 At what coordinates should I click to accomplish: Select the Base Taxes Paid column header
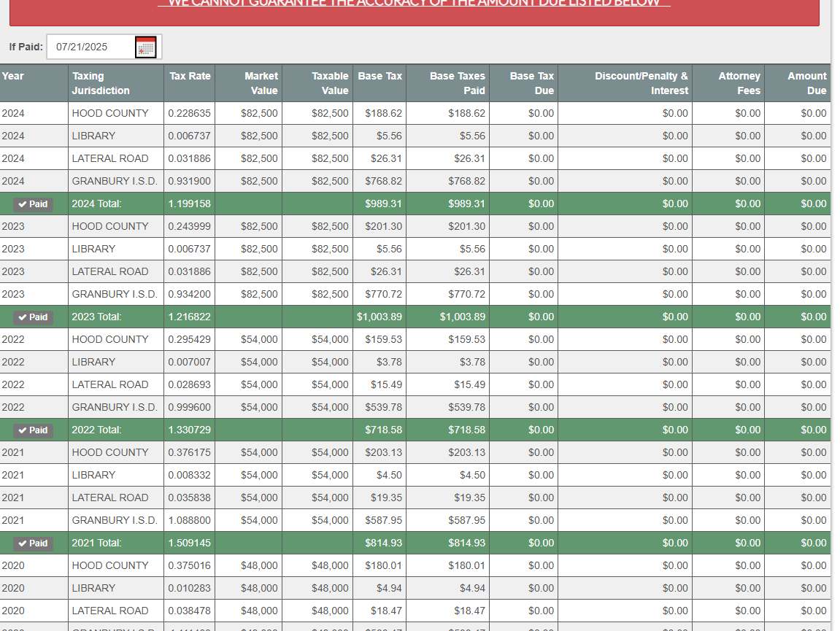(457, 83)
